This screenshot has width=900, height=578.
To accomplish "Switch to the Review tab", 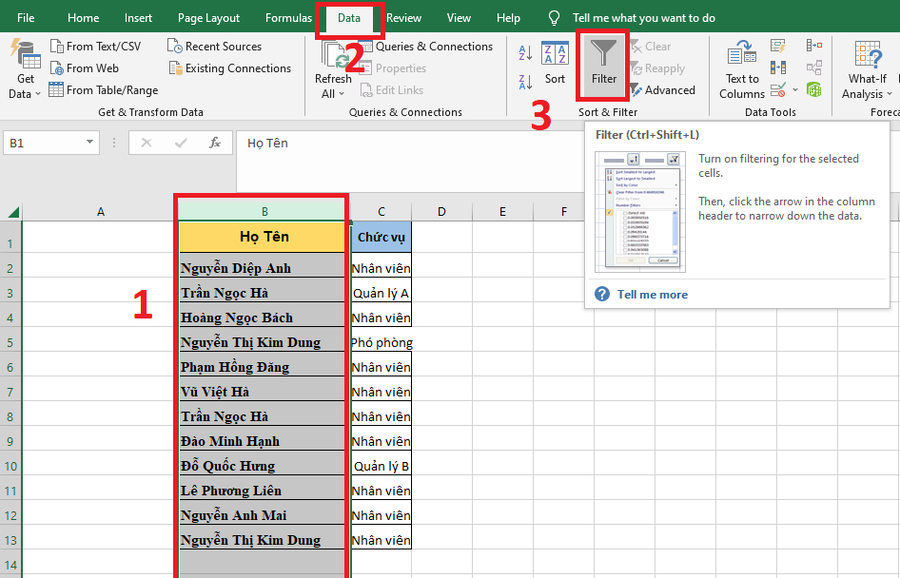I will click(404, 18).
